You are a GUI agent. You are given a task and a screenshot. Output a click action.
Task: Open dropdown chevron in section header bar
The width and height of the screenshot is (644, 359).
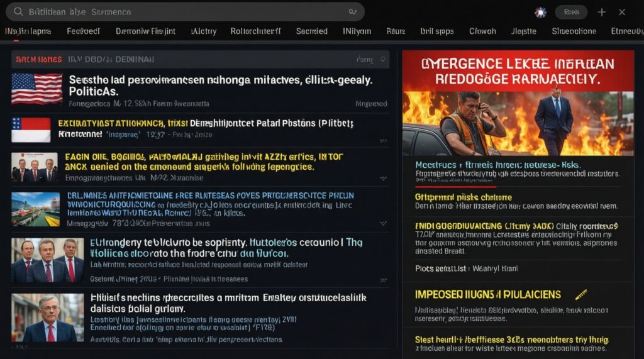pos(383,60)
